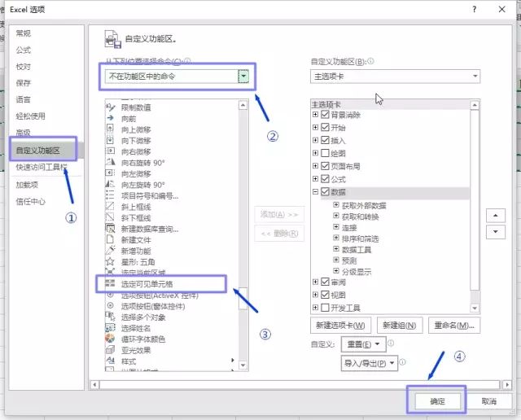Click the 向左旋转 90° icon
The image size is (521, 420).
tap(110, 184)
